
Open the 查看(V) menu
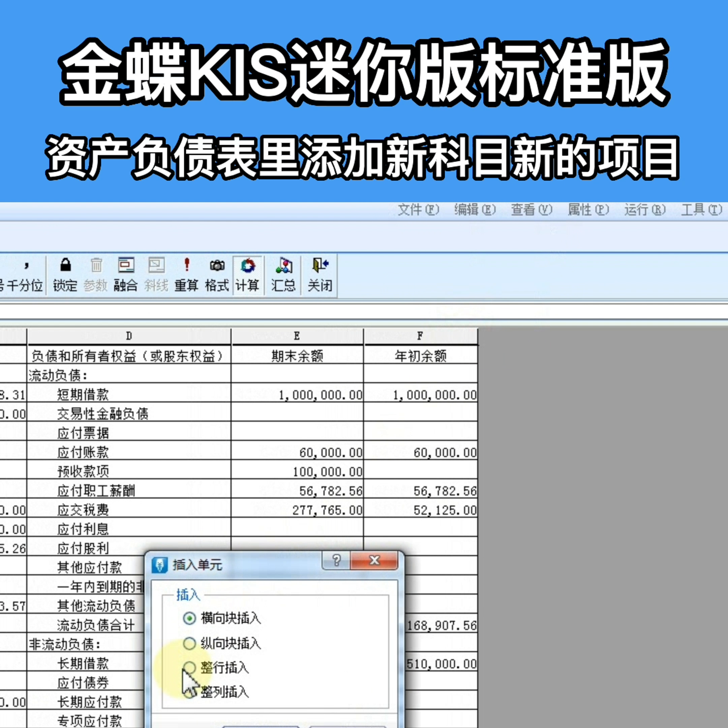531,210
